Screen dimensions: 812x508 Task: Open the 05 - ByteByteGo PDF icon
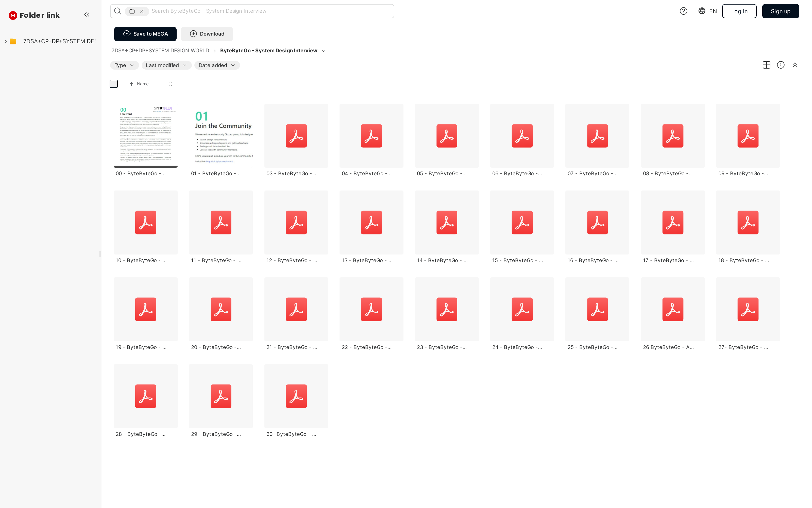(447, 136)
